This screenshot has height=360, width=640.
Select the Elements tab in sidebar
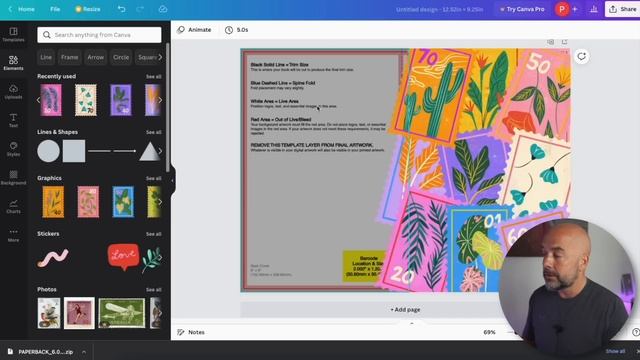(x=13, y=63)
